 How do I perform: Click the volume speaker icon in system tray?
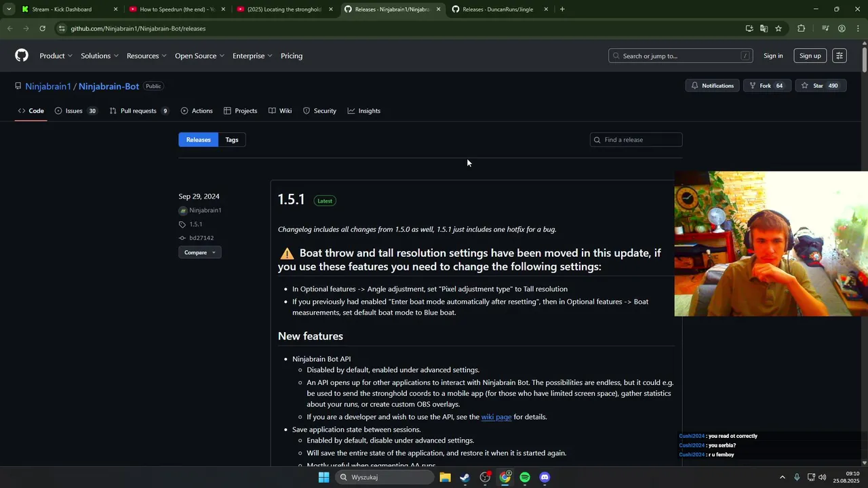pos(823,477)
